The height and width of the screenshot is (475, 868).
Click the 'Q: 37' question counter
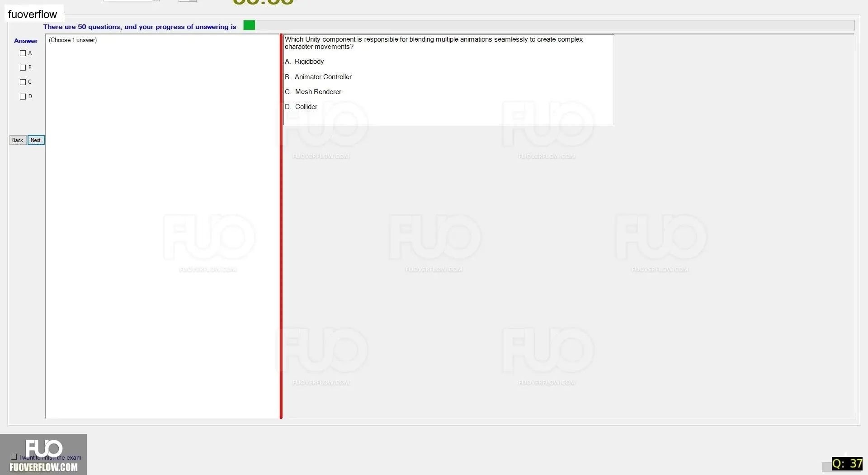[x=847, y=464]
